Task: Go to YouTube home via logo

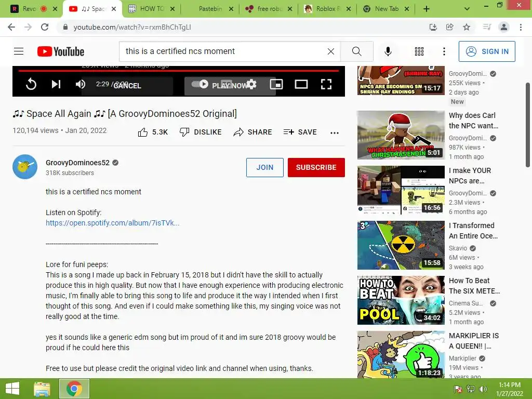Action: pos(61,51)
